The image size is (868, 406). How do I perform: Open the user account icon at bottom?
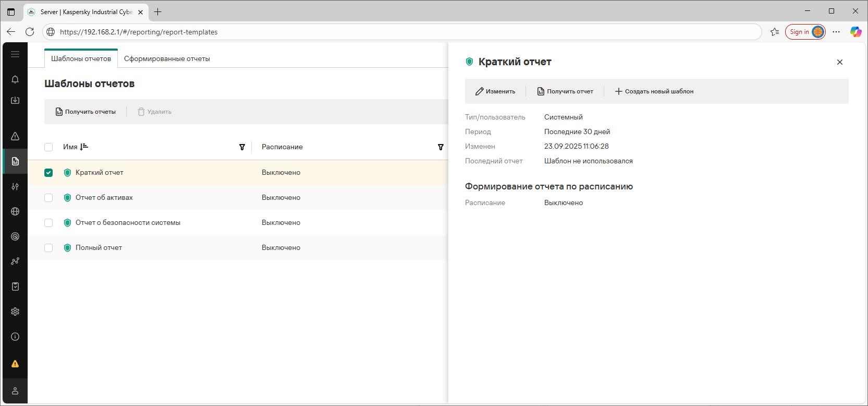pos(15,391)
